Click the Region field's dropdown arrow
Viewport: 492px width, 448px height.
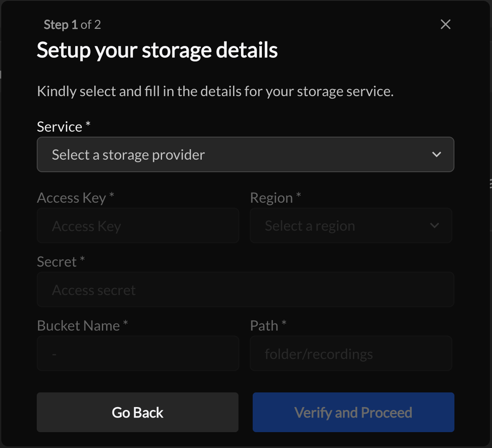pyautogui.click(x=434, y=226)
